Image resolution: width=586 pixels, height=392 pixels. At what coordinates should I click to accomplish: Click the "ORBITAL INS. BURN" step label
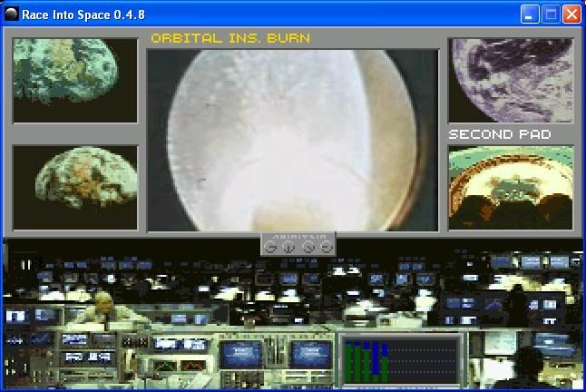click(x=230, y=38)
